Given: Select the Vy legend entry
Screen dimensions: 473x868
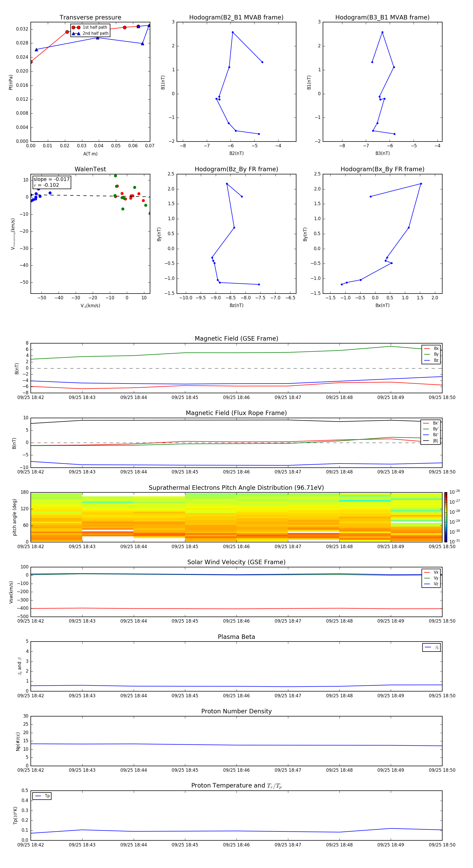Looking at the screenshot, I should [431, 578].
